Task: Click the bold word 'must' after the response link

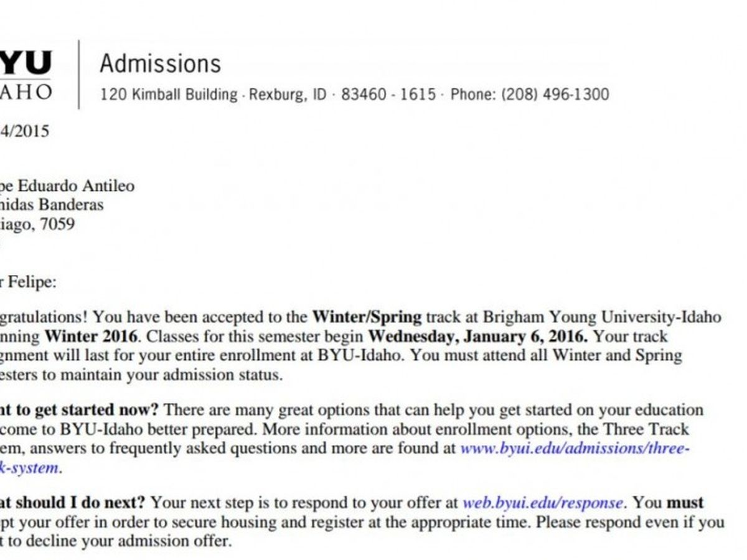Action: [685, 503]
